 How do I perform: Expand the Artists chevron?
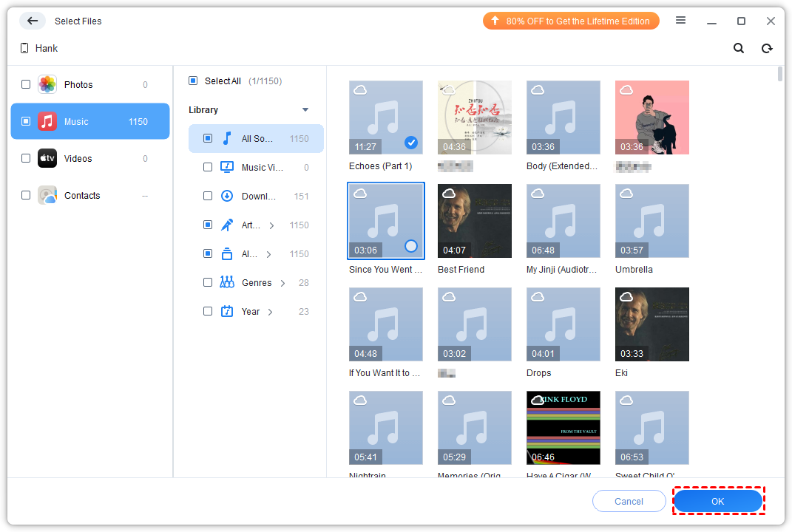(271, 225)
